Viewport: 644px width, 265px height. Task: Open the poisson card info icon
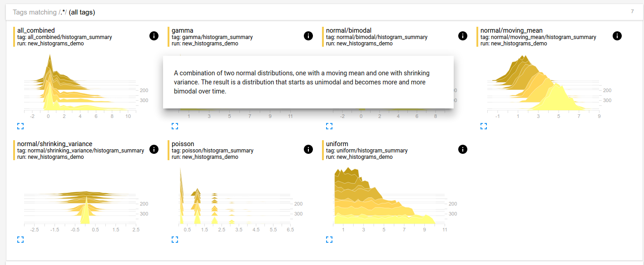(308, 149)
